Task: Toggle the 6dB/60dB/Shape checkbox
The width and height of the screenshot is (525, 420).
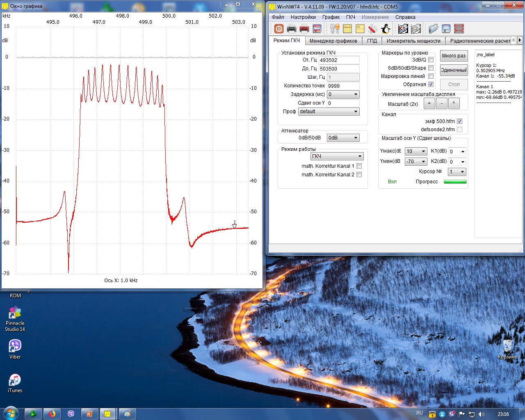Action: pyautogui.click(x=431, y=68)
